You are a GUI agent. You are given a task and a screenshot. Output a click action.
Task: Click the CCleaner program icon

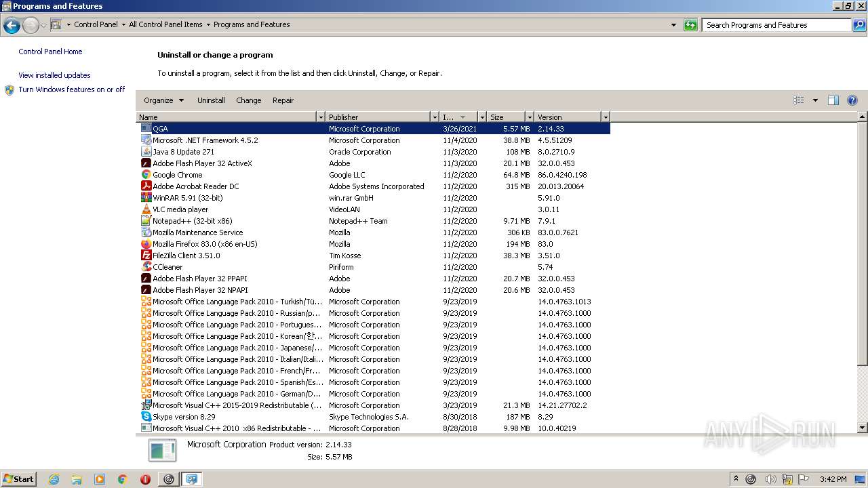146,266
